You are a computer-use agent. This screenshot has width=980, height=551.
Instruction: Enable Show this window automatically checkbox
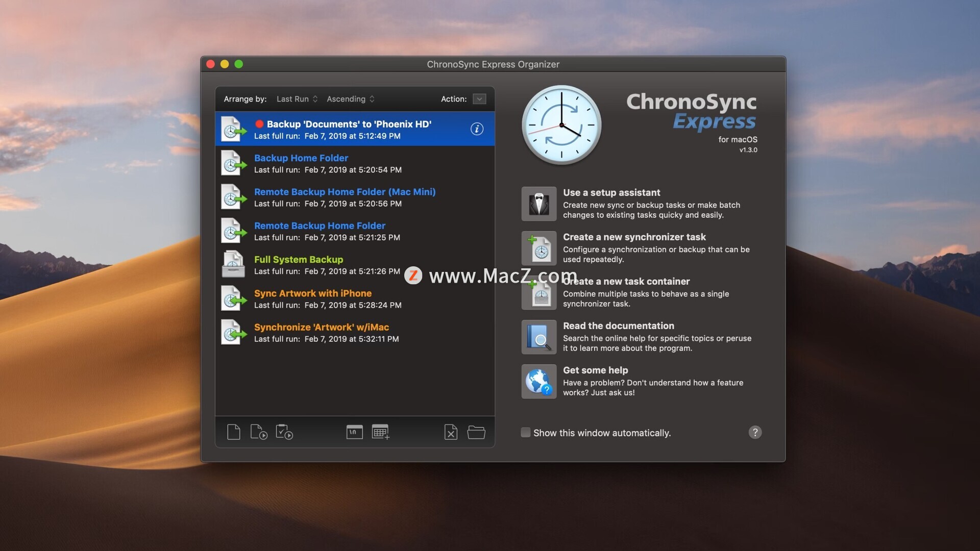[x=525, y=433]
